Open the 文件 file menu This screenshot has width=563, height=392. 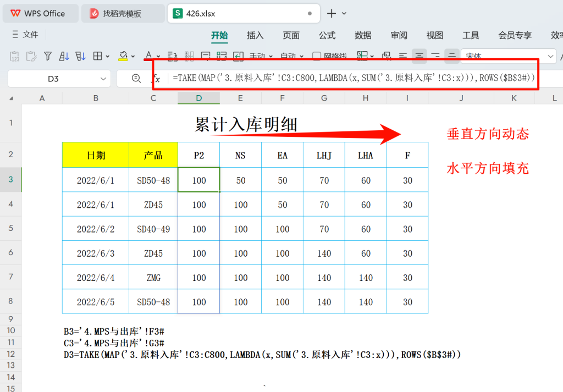pyautogui.click(x=25, y=35)
